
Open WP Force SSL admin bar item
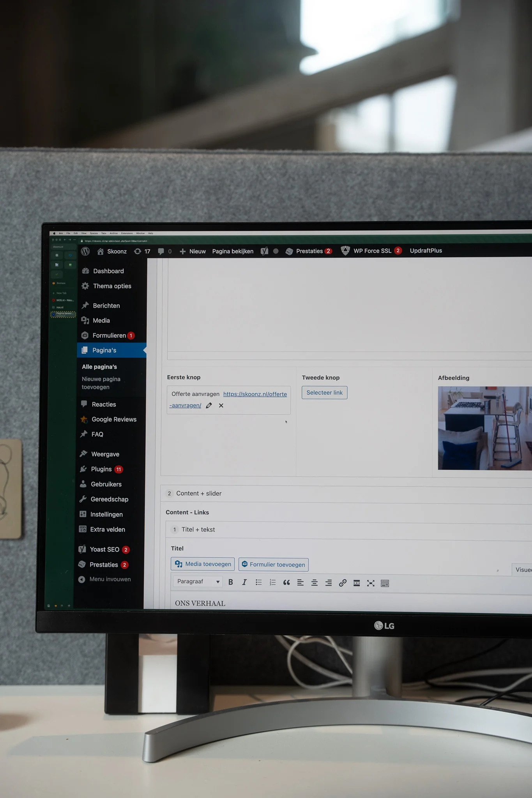click(371, 251)
